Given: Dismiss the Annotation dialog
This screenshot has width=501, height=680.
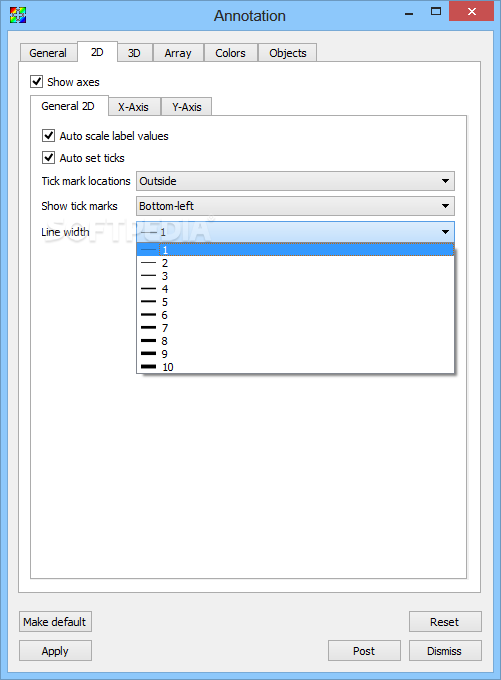Looking at the screenshot, I should 445,651.
